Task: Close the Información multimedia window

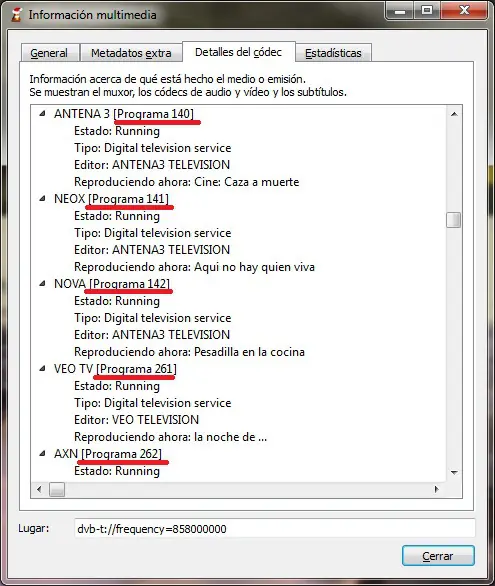Action: 464,10
